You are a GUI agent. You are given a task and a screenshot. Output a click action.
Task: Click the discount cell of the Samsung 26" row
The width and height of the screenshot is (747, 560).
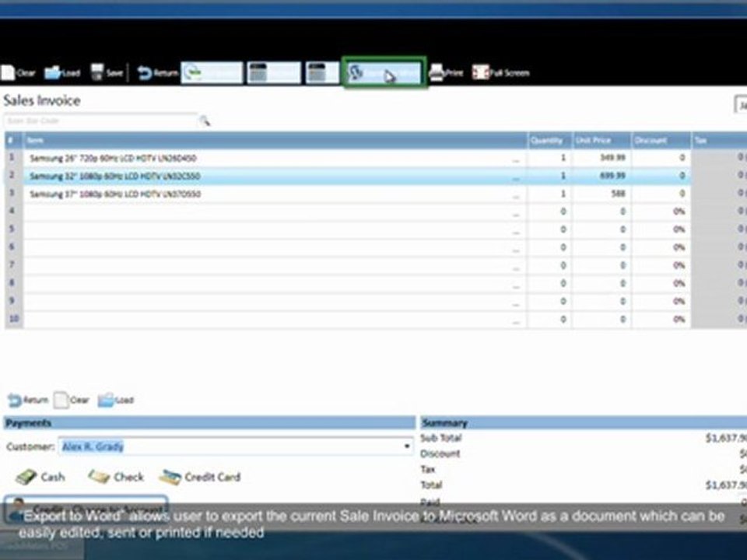[661, 158]
